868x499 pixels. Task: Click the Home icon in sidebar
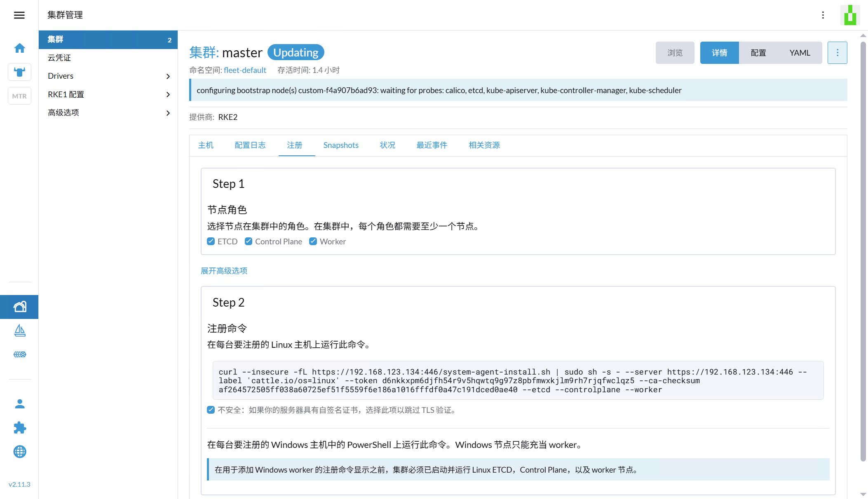pyautogui.click(x=19, y=48)
